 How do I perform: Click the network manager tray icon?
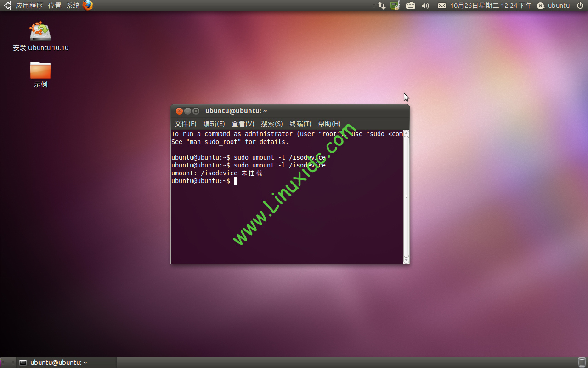(395, 6)
